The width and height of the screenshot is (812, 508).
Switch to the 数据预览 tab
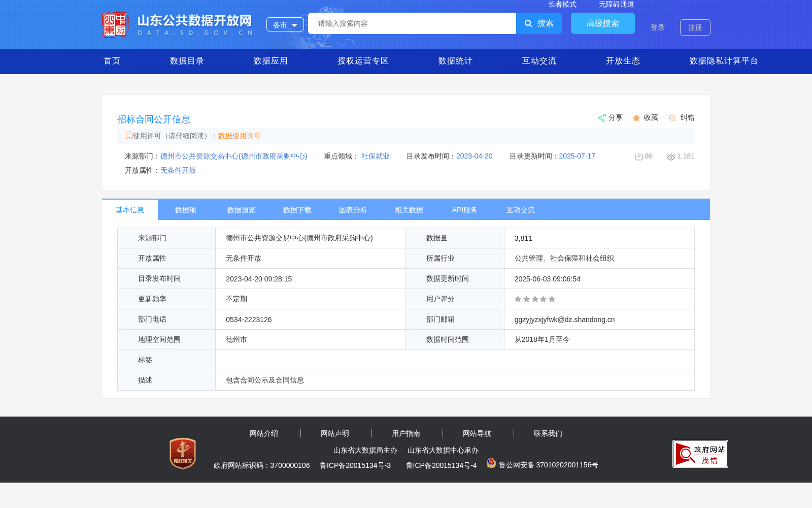pyautogui.click(x=242, y=210)
